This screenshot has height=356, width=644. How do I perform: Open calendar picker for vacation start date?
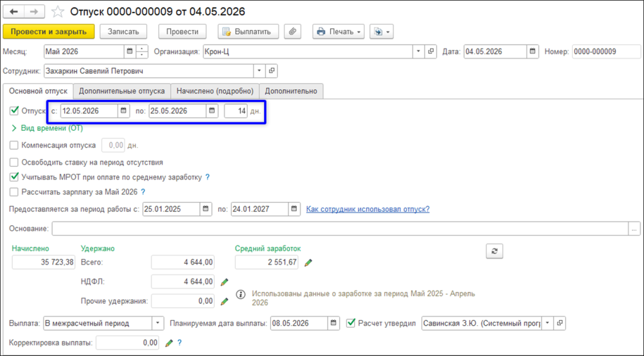tap(124, 111)
